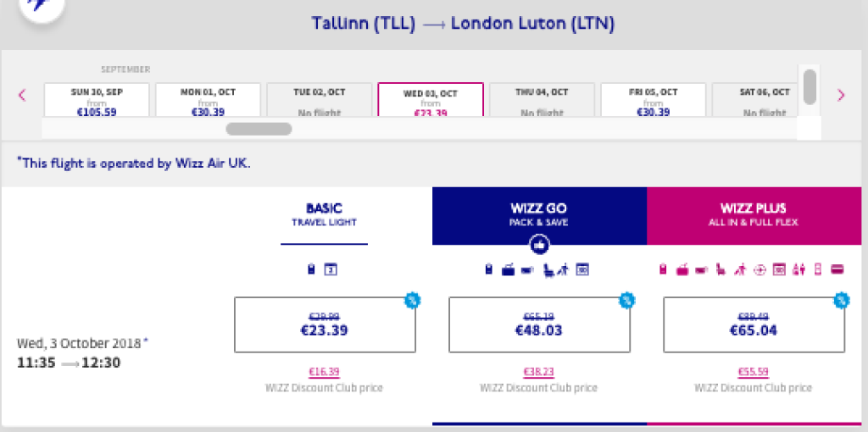The width and height of the screenshot is (868, 432).
Task: Choose the €48.03 WIZZ GO price button
Action: [539, 324]
